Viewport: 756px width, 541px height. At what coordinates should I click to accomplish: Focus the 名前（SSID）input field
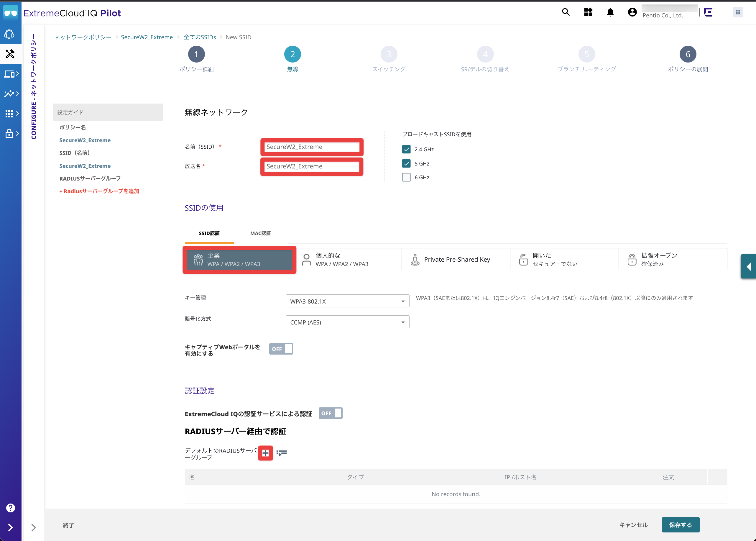click(x=312, y=147)
